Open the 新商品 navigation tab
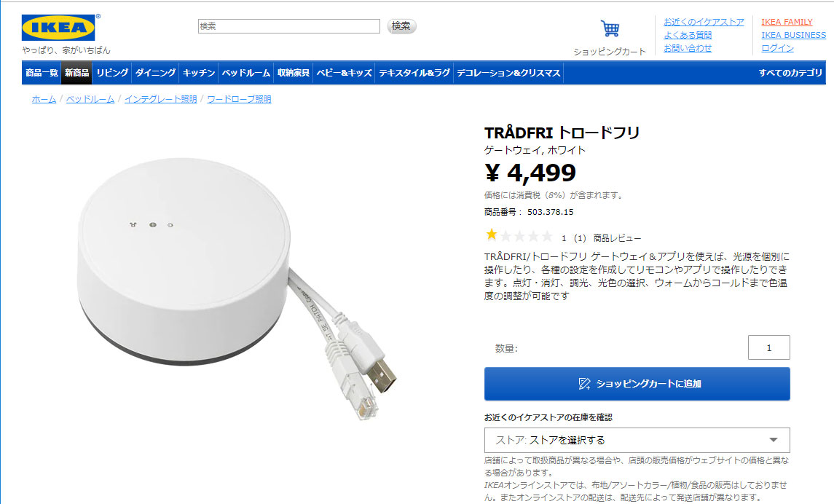Screen dimensions: 834x504 [76, 73]
